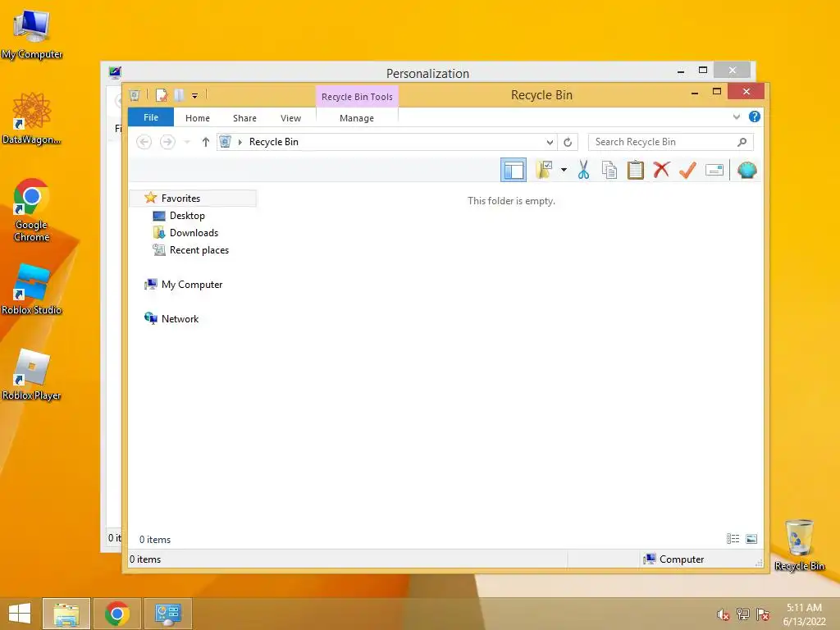Switch to the Home ribbon tab
This screenshot has height=630, width=840.
(198, 118)
